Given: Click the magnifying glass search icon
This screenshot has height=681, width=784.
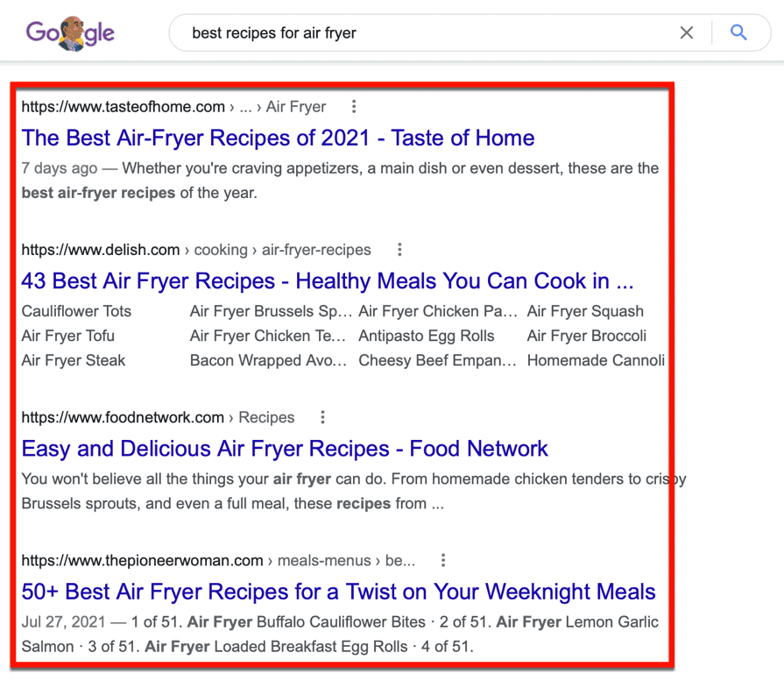Looking at the screenshot, I should click(x=740, y=32).
